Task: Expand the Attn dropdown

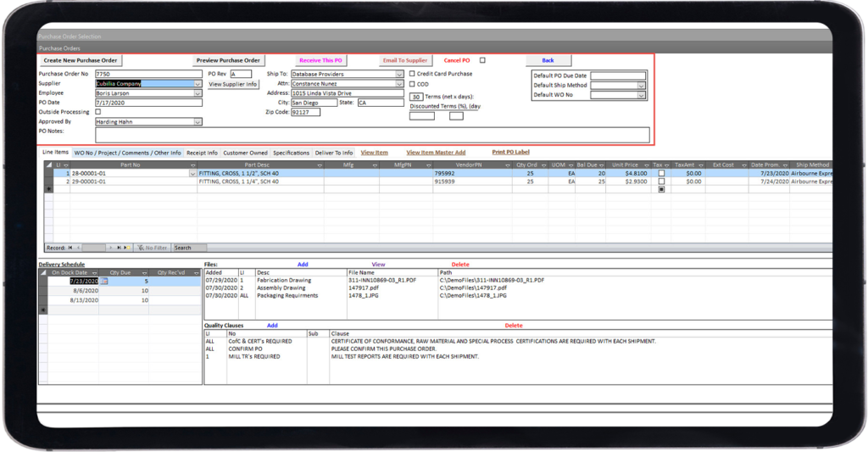Action: 399,84
